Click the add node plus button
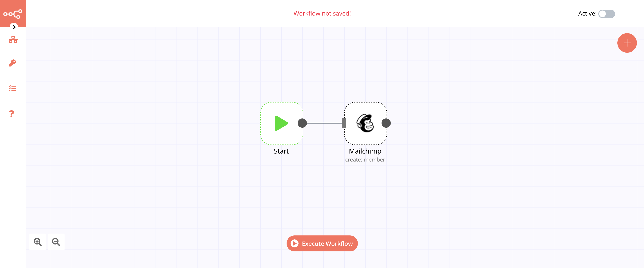Viewport: 644px width, 268px height. 627,43
